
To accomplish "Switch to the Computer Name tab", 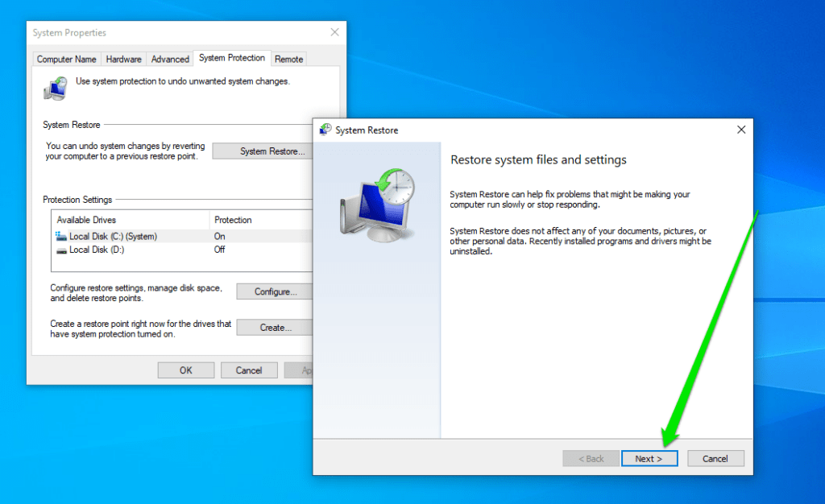I will click(66, 58).
